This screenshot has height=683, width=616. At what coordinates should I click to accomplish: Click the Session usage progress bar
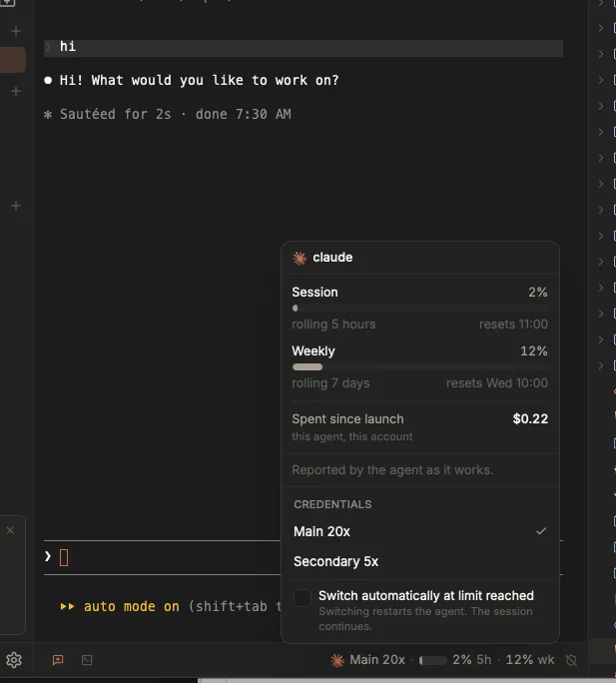point(420,308)
